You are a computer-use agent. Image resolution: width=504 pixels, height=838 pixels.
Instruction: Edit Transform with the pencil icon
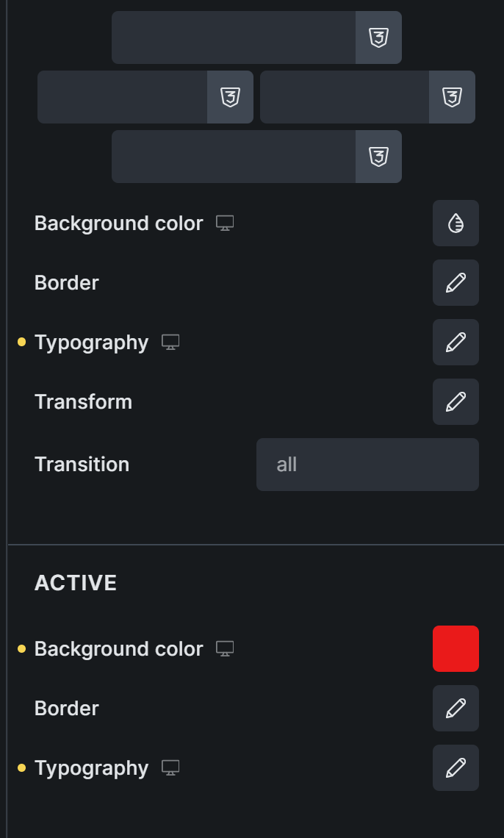coord(456,402)
